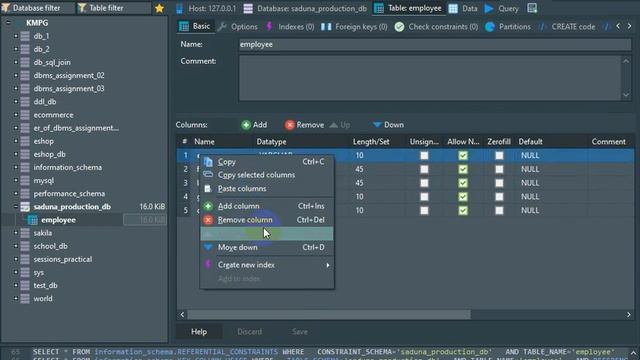This screenshot has width=640, height=360.
Task: Toggle Zerofill checkbox in row 4
Action: [x=499, y=197]
